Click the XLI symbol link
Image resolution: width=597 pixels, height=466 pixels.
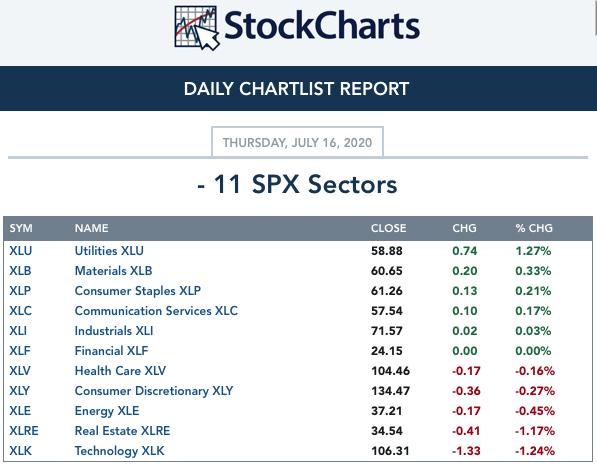[18, 331]
